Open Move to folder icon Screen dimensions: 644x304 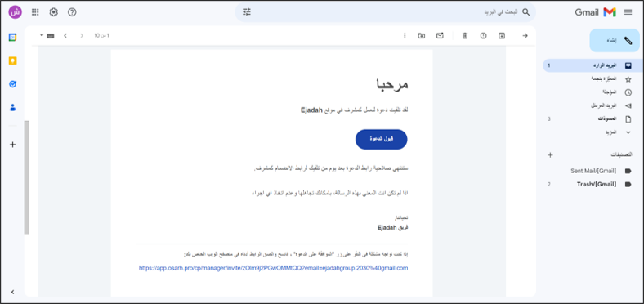point(422,36)
